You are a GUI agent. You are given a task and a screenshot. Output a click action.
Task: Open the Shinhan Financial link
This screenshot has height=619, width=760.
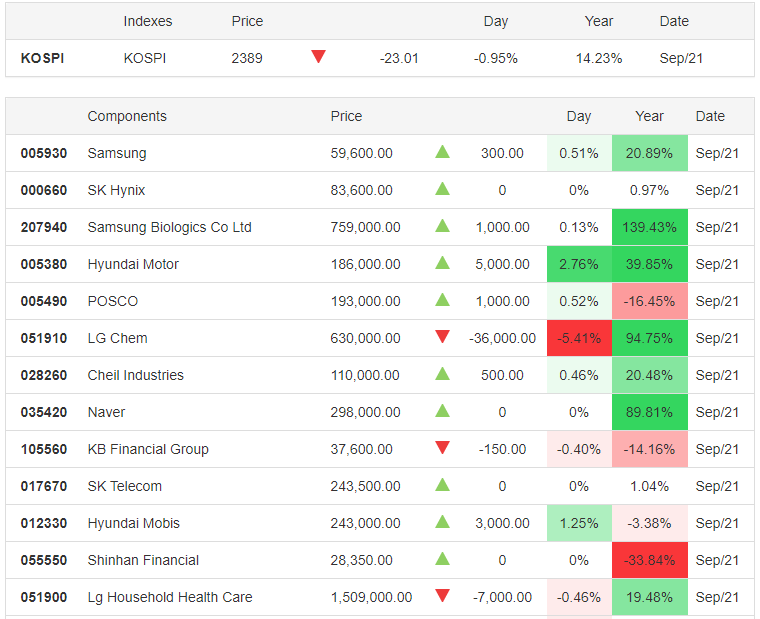pos(143,560)
